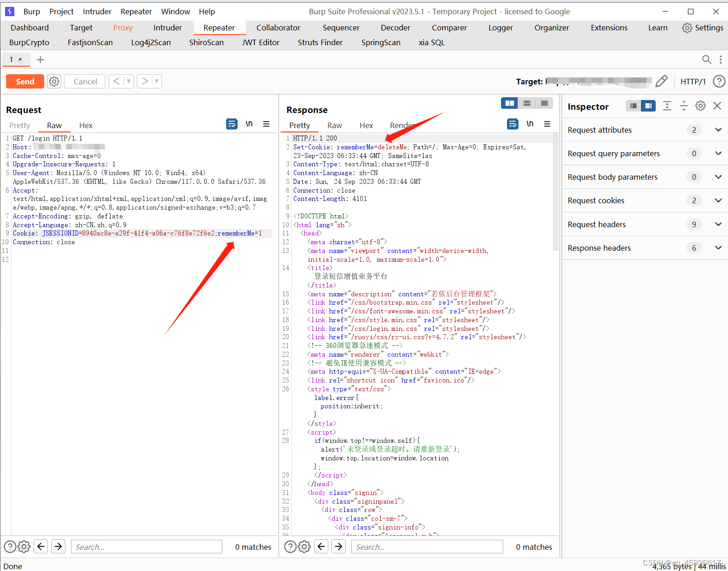This screenshot has height=571, width=728.
Task: Click the Send request button
Action: click(x=25, y=82)
